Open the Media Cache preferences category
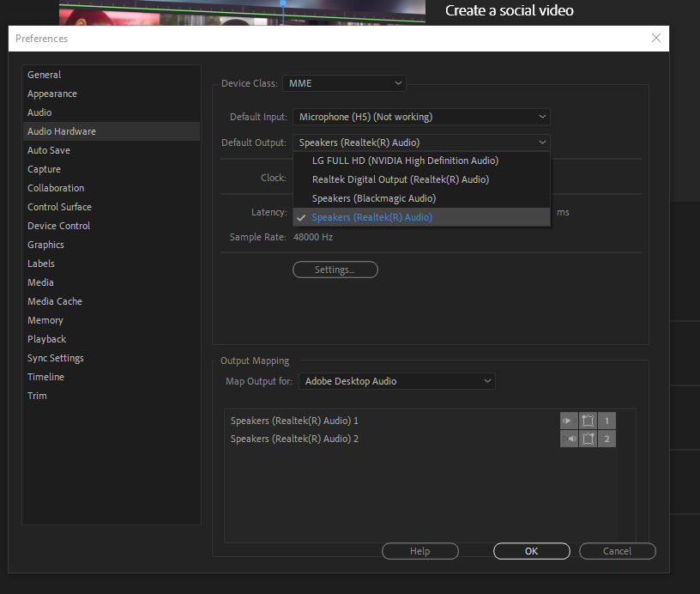 (55, 301)
